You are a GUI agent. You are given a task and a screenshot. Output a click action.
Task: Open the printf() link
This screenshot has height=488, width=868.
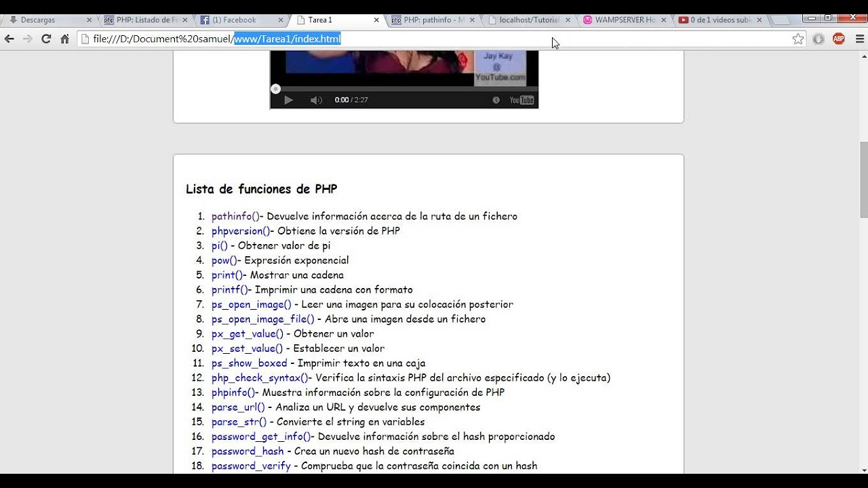(x=230, y=289)
